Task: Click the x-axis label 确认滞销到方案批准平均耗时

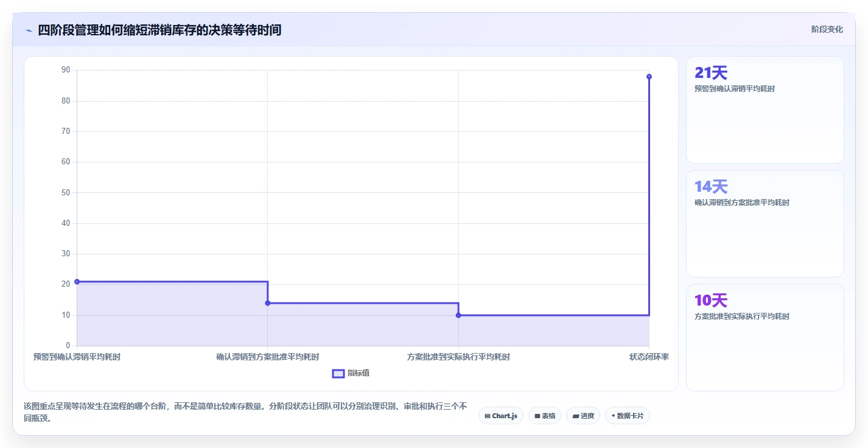Action: 268,357
